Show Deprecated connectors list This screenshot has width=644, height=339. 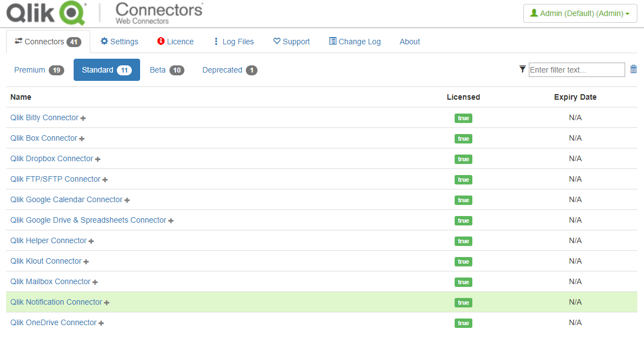click(230, 70)
